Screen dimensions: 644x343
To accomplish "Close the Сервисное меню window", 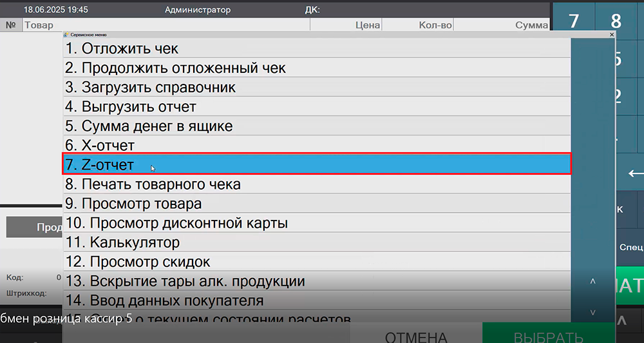I will [x=611, y=34].
